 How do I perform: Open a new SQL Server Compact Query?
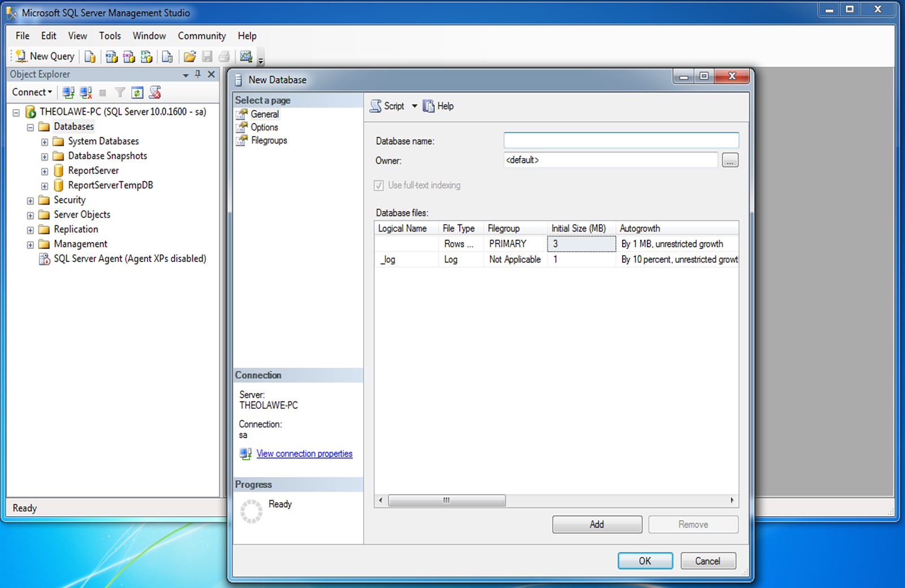click(167, 57)
